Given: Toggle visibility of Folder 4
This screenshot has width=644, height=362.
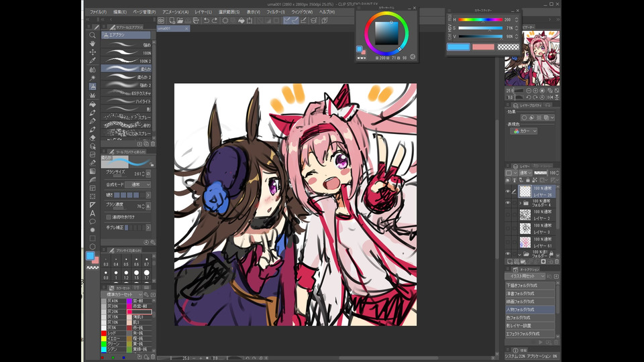Looking at the screenshot, I should pos(508,202).
